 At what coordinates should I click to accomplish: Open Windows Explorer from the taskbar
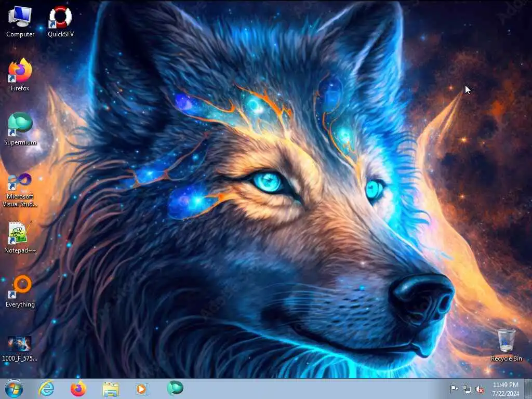pos(110,389)
